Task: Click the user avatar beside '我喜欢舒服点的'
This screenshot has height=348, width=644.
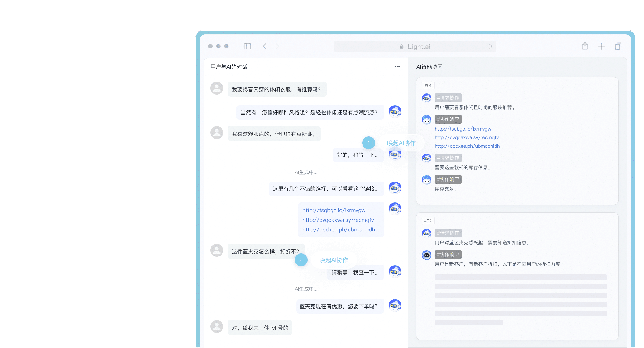Action: pos(217,133)
